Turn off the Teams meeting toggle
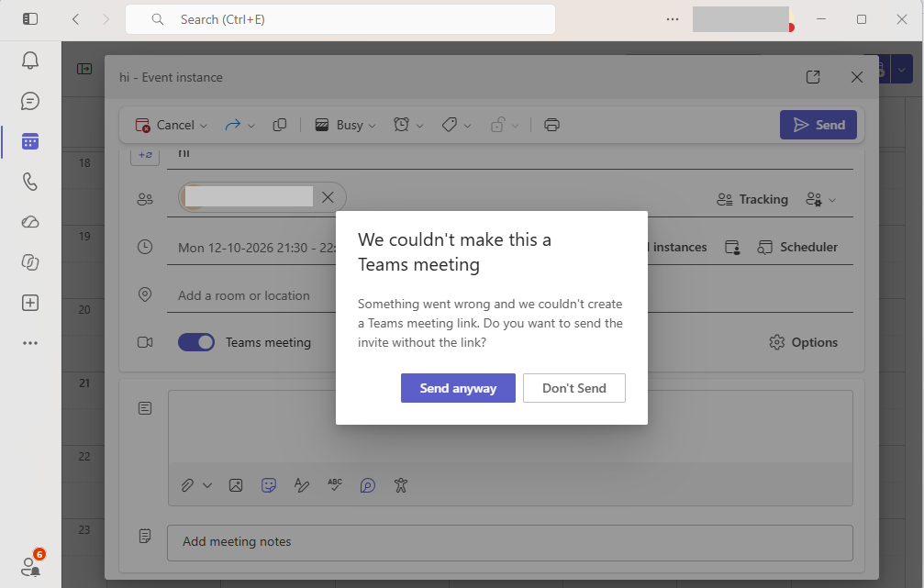This screenshot has height=588, width=924. click(x=196, y=342)
